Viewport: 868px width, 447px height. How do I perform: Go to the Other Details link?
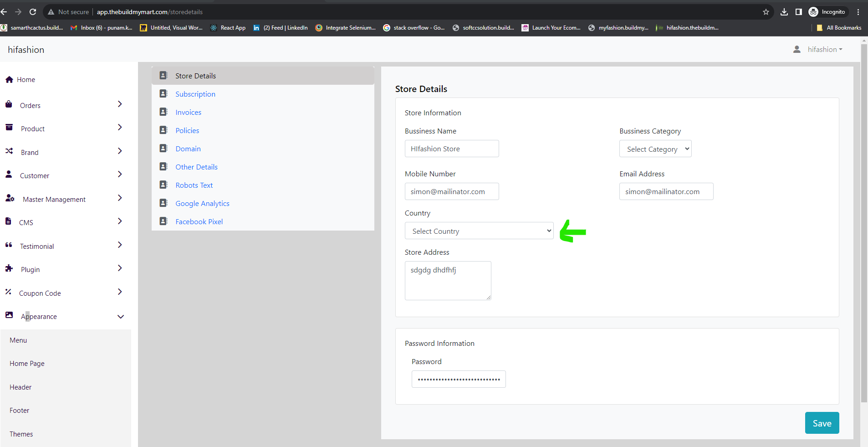[196, 167]
